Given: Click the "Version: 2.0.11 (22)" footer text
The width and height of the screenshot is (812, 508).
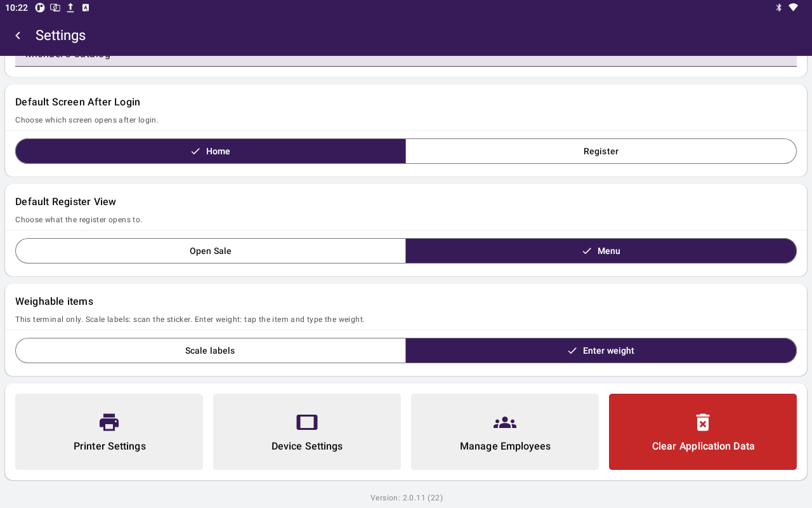Looking at the screenshot, I should tap(407, 498).
